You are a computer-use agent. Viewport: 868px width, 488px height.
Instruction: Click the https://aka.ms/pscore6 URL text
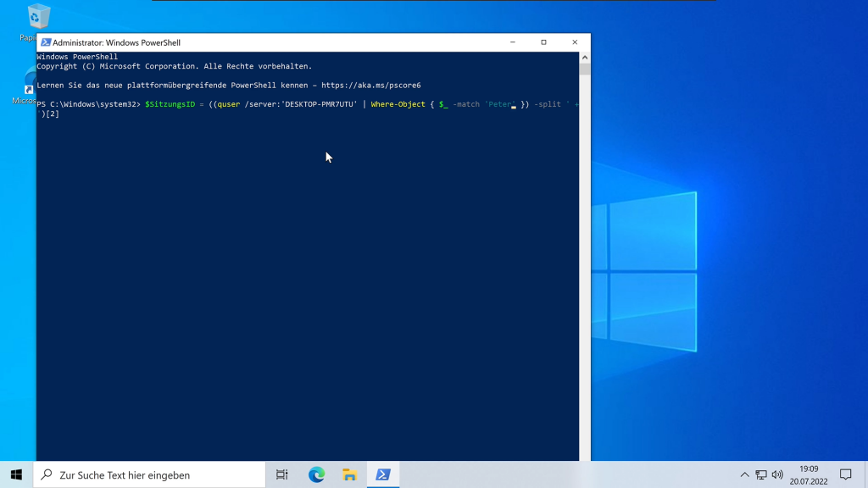point(371,86)
